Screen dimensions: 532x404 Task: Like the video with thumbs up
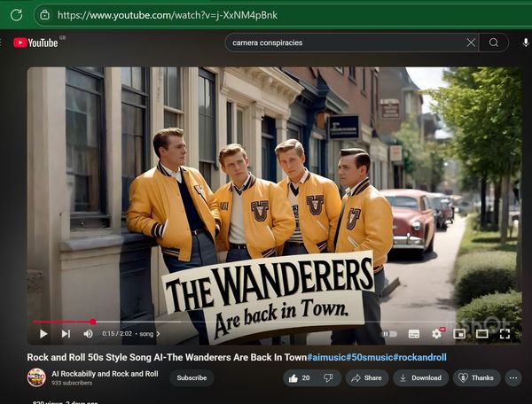click(299, 378)
